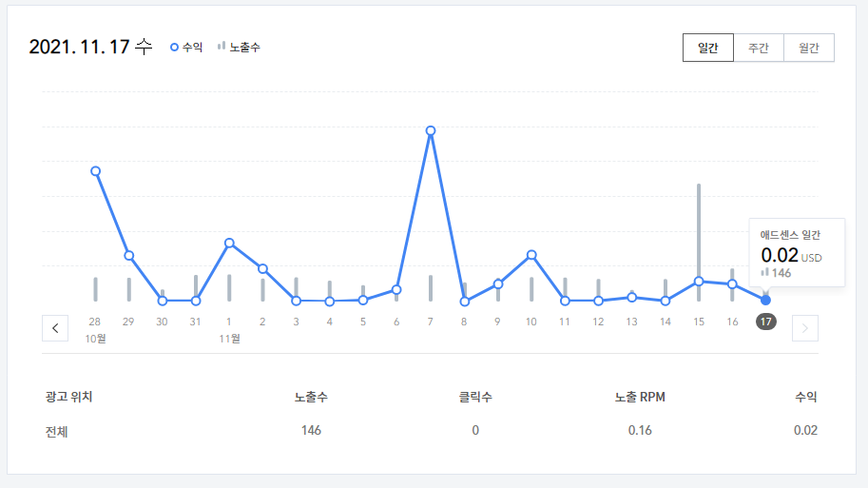Go to next date range arrow
This screenshot has width=868, height=488.
coord(805,328)
